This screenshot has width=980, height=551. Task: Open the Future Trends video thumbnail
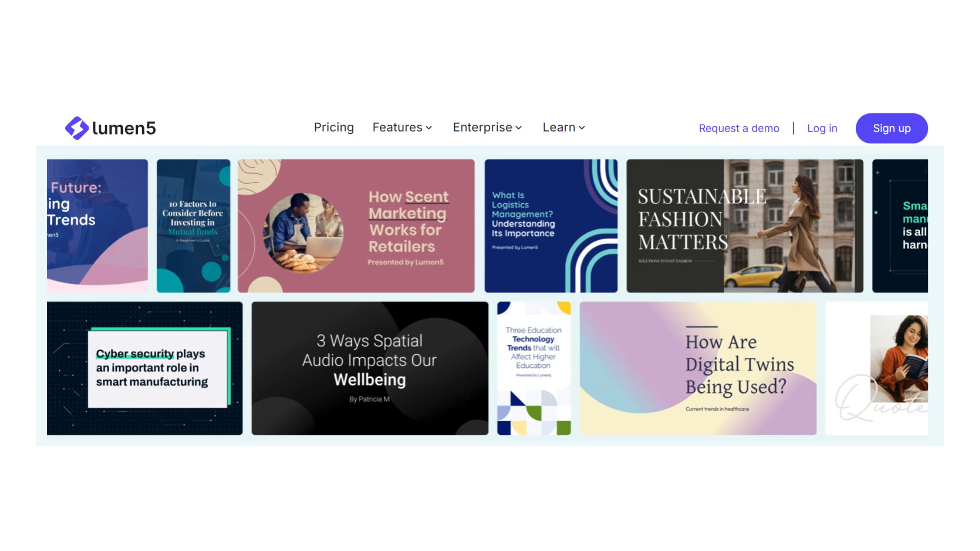pyautogui.click(x=98, y=226)
